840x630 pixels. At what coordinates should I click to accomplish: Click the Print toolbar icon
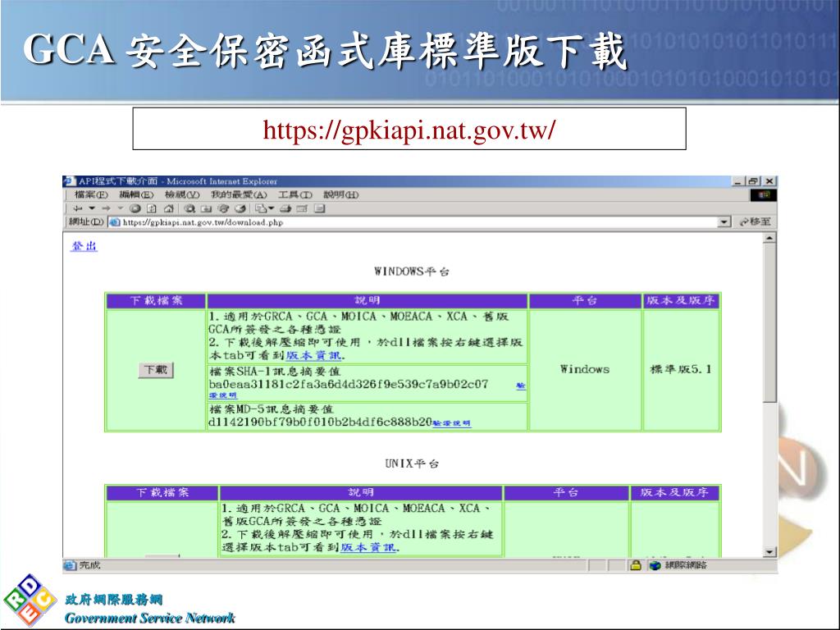pos(285,208)
